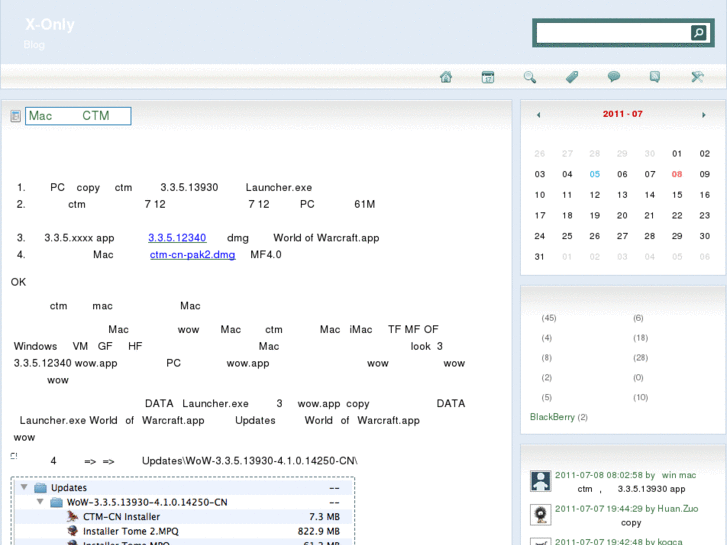Click the Blog subtitle under X-Only

[34, 45]
